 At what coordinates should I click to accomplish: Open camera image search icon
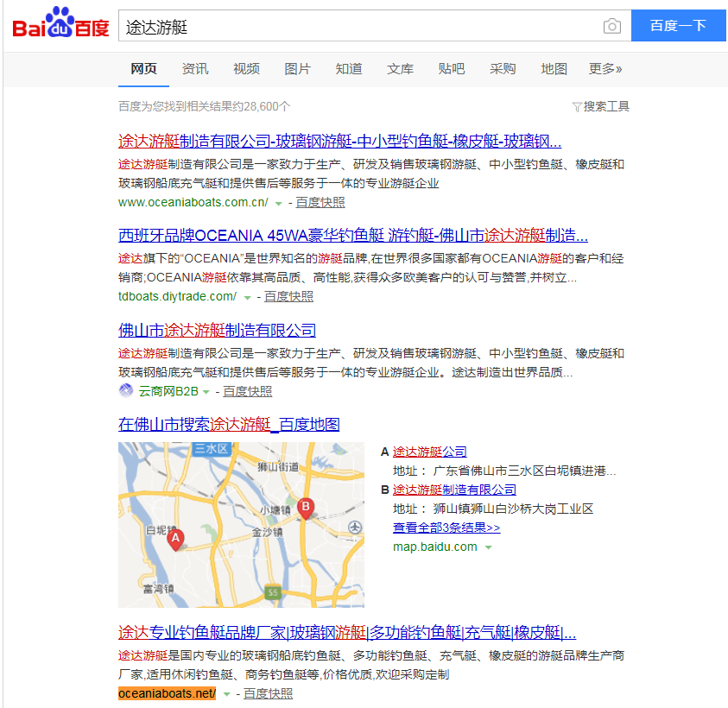coord(612,26)
